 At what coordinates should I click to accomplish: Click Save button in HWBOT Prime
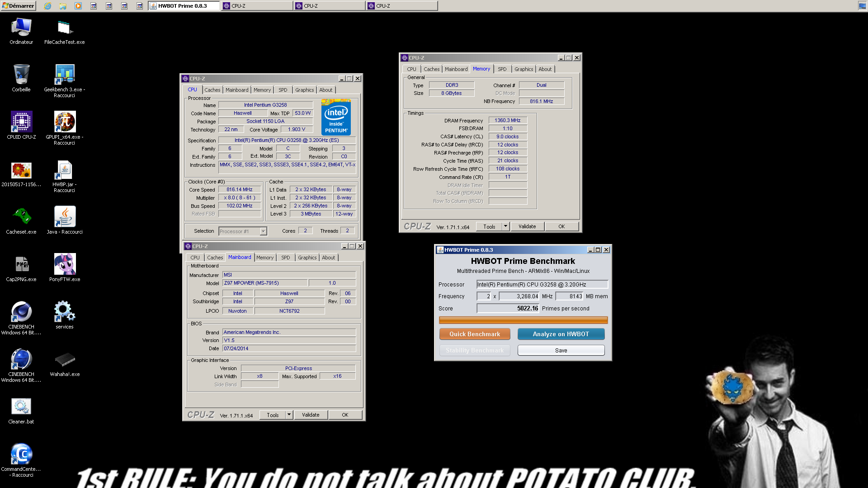pos(561,350)
